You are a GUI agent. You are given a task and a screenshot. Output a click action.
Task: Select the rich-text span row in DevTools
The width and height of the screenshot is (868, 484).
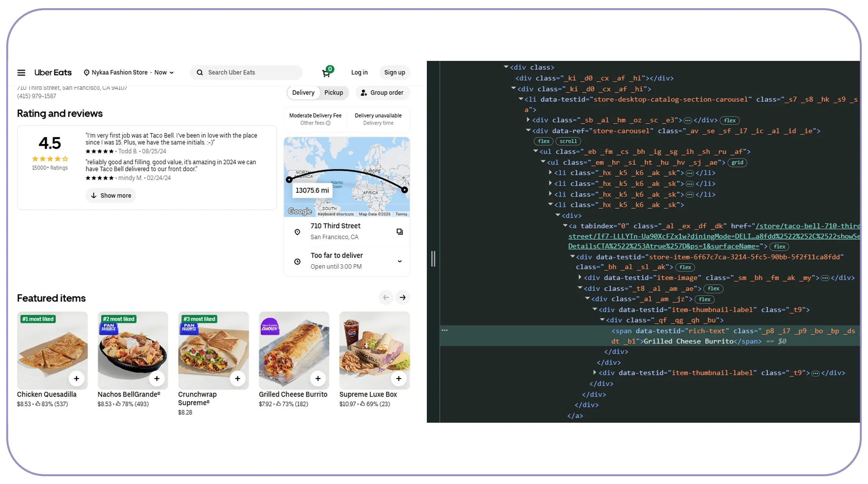tap(650, 336)
